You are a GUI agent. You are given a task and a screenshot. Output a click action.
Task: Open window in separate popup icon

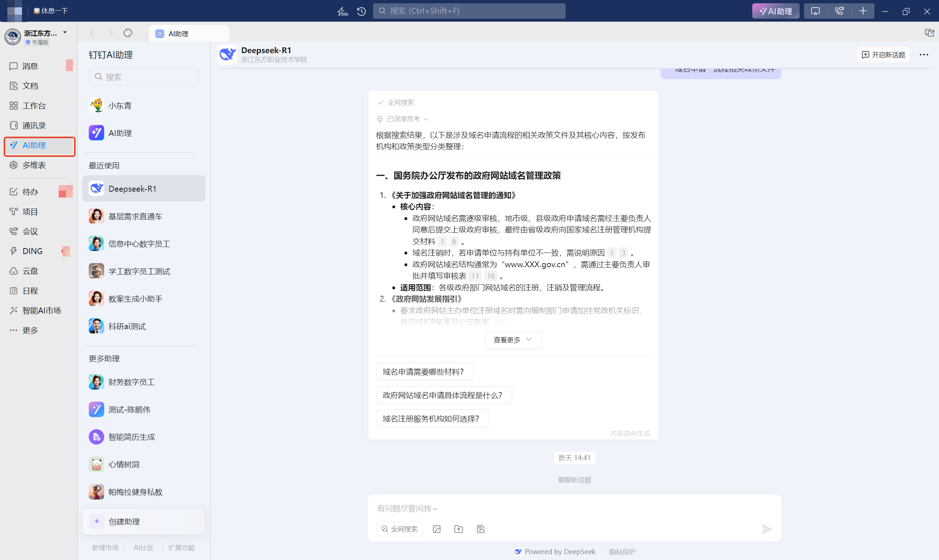(929, 33)
